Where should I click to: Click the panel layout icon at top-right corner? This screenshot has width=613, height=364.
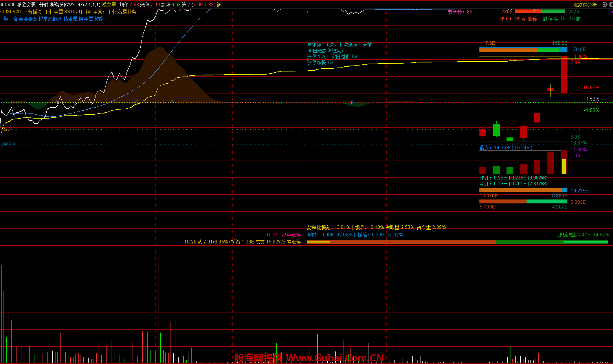click(x=610, y=5)
